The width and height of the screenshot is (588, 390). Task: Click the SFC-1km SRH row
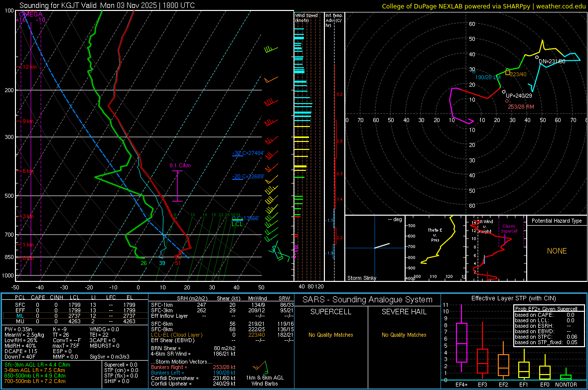pyautogui.click(x=222, y=305)
